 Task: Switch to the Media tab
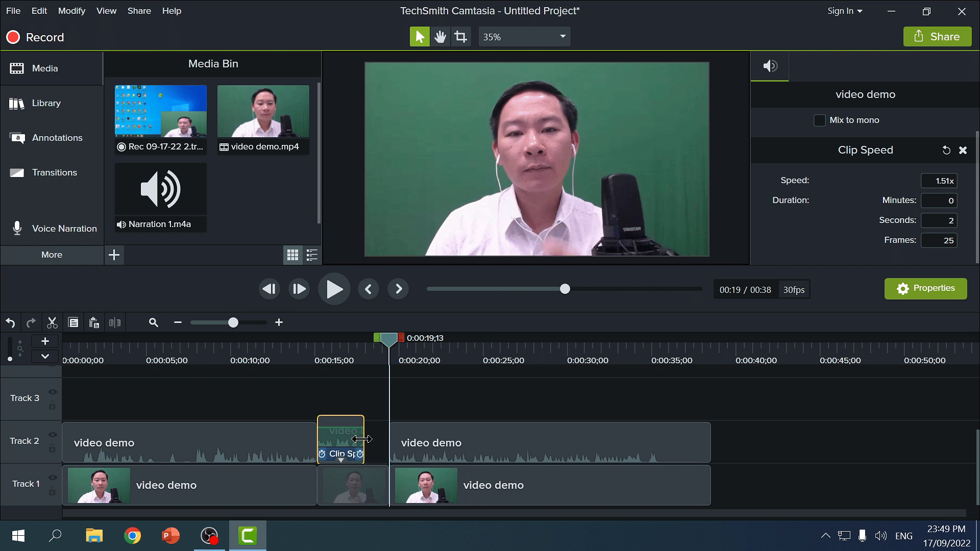(52, 68)
